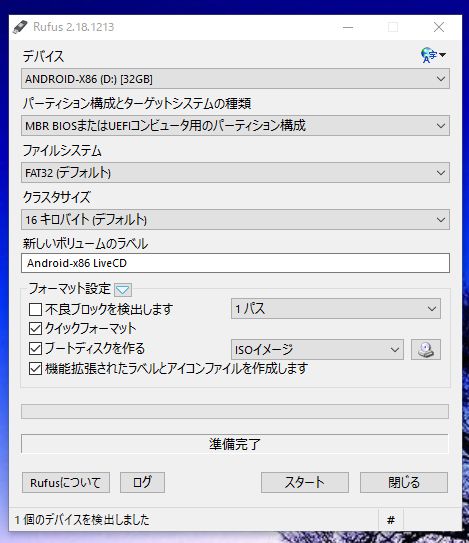
Task: Click the Rufusについて button
Action: (x=66, y=482)
